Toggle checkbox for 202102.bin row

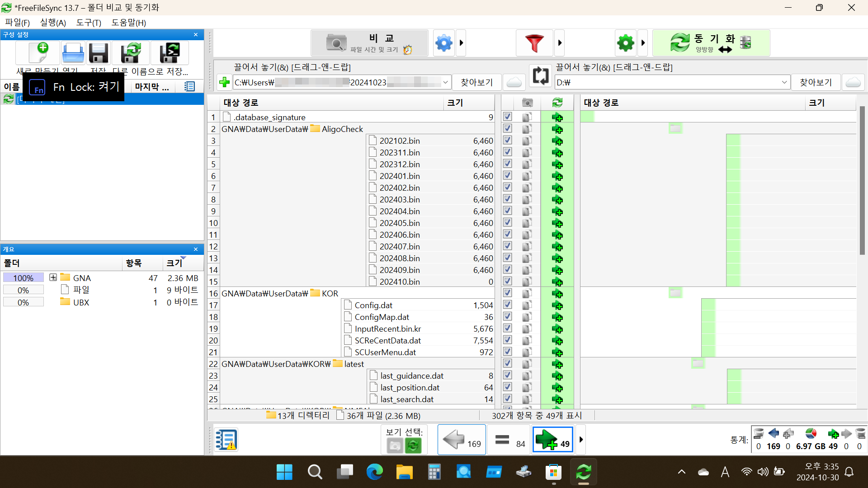(x=507, y=140)
